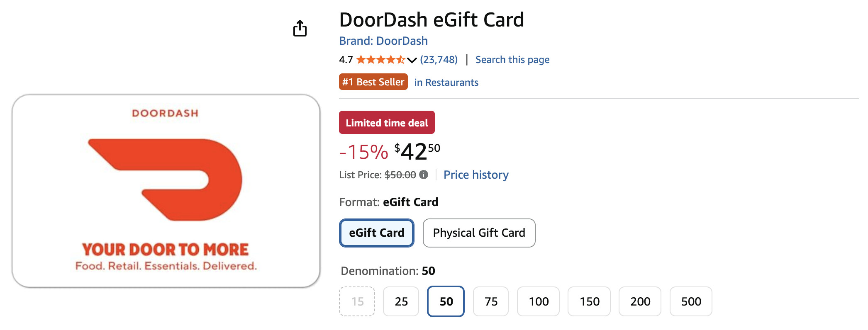Click the star rating icons
Image resolution: width=868 pixels, height=330 pixels.
click(380, 60)
